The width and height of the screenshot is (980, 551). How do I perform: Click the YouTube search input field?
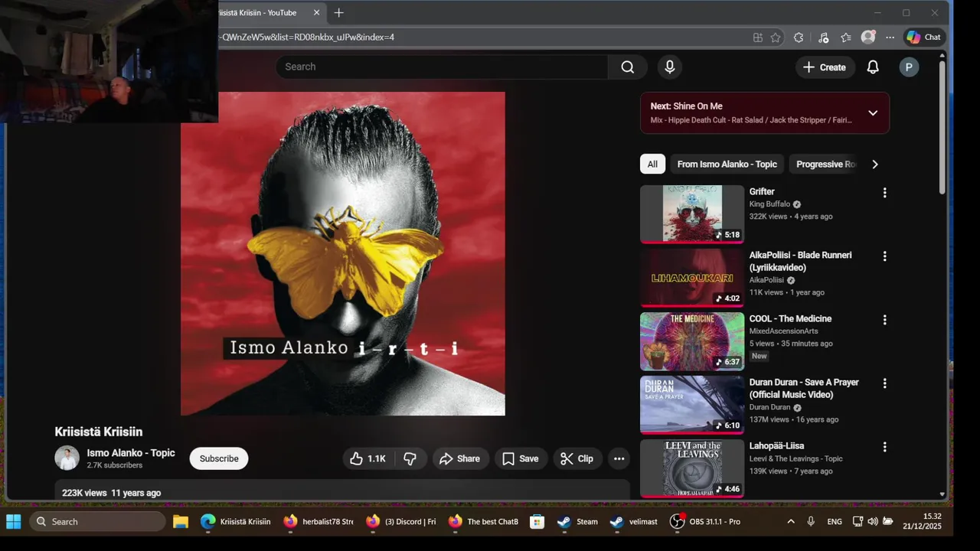442,67
